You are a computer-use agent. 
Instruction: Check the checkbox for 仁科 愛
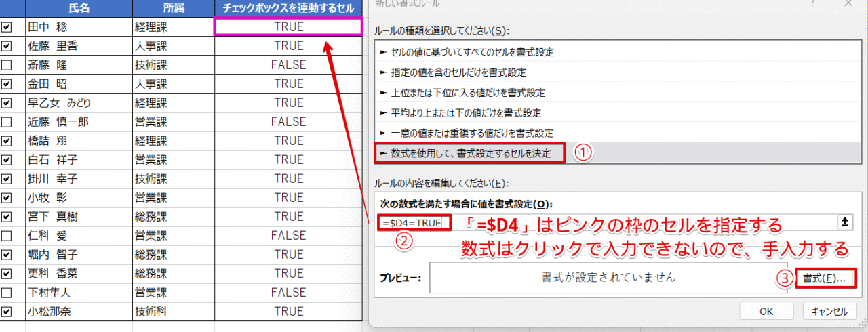[7, 236]
